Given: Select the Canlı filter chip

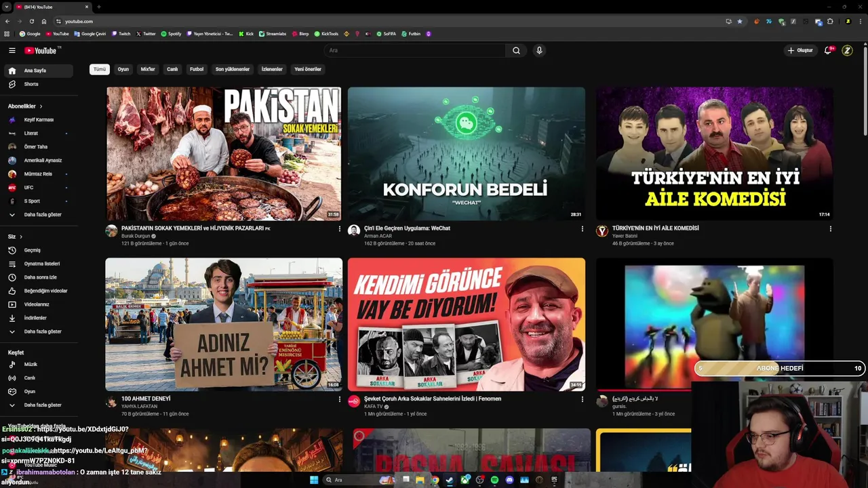Looking at the screenshot, I should (172, 69).
